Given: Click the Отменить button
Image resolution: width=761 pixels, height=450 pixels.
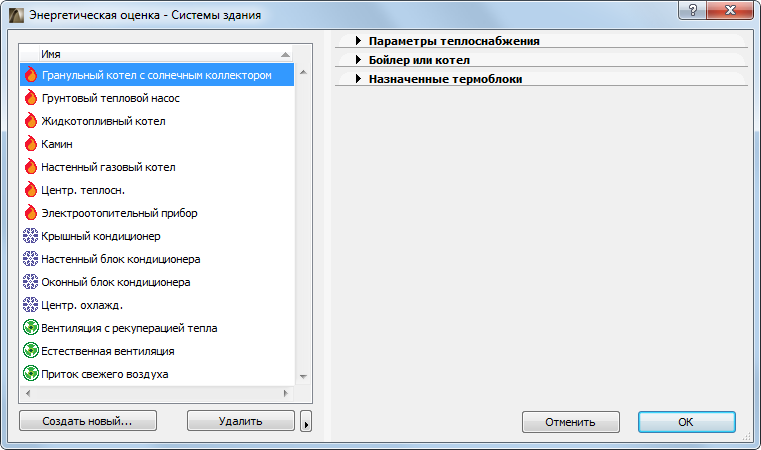Looking at the screenshot, I should pyautogui.click(x=570, y=422).
